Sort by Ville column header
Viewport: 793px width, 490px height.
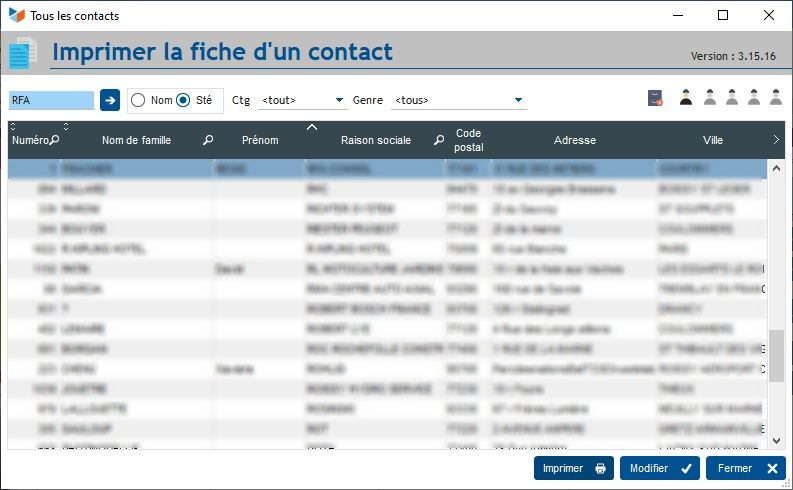713,140
